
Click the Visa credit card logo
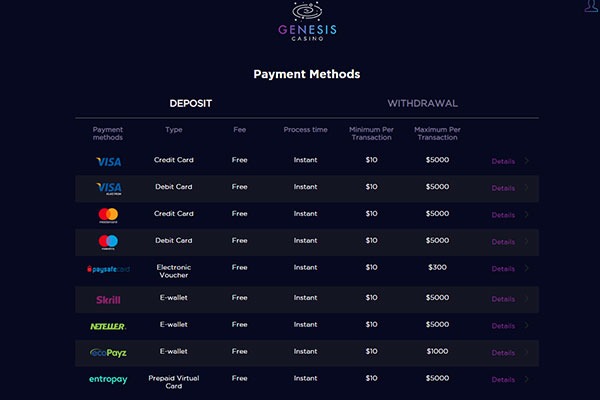click(108, 161)
